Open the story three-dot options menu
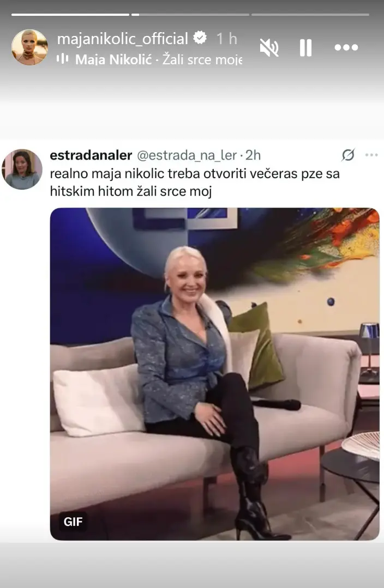384x588 pixels. point(346,47)
